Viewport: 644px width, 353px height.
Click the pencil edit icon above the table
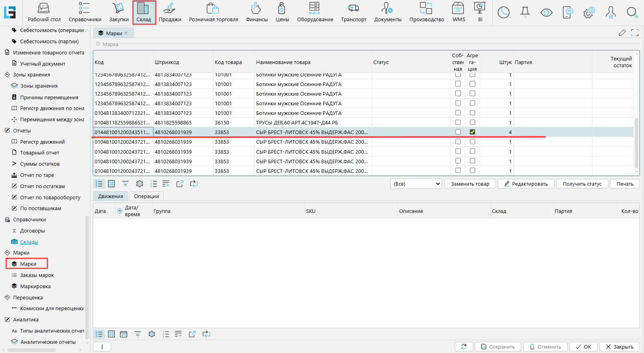click(622, 33)
